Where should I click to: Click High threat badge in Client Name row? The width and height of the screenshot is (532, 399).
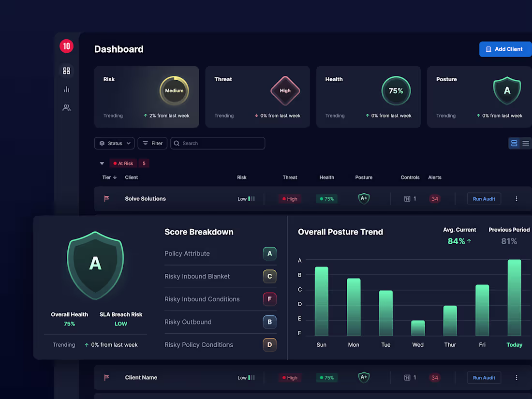[x=290, y=378]
